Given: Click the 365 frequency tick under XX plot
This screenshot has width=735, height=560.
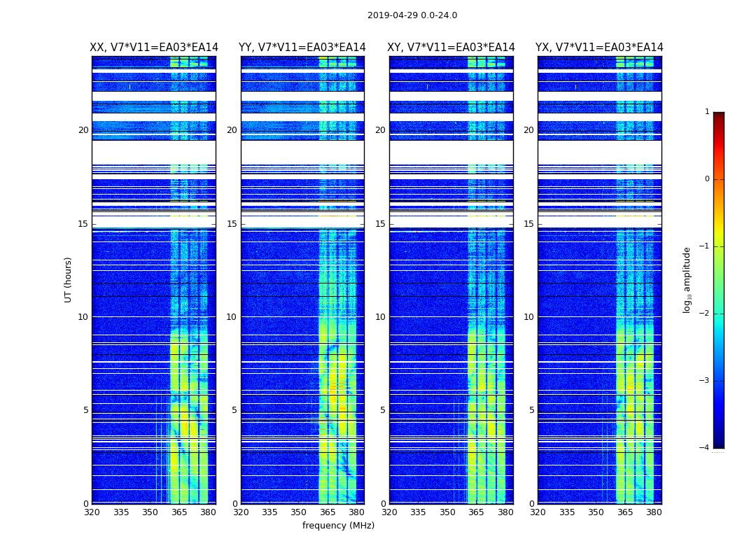Looking at the screenshot, I should [x=178, y=512].
